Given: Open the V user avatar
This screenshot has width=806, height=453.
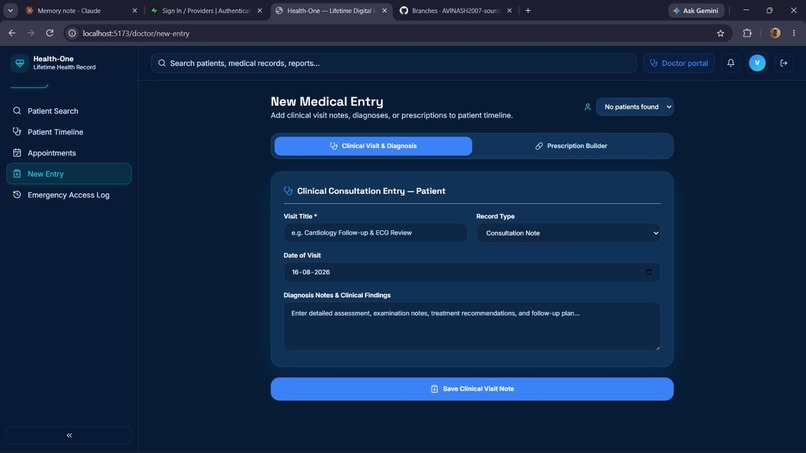Looking at the screenshot, I should coord(757,63).
